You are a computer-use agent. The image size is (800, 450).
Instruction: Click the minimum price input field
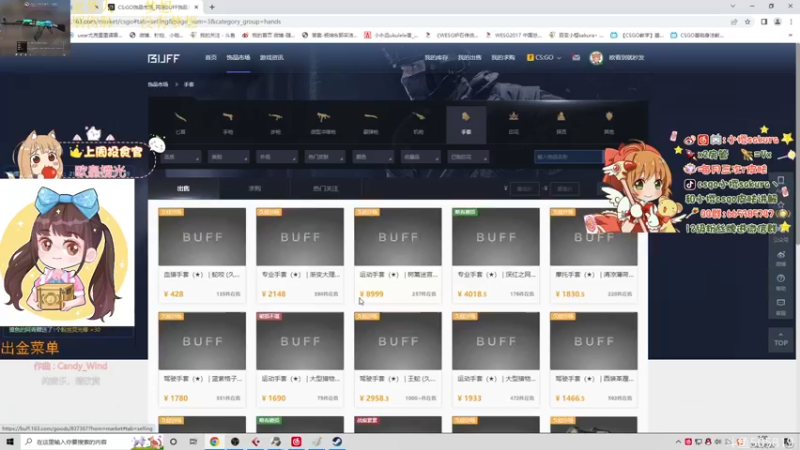[x=524, y=189]
